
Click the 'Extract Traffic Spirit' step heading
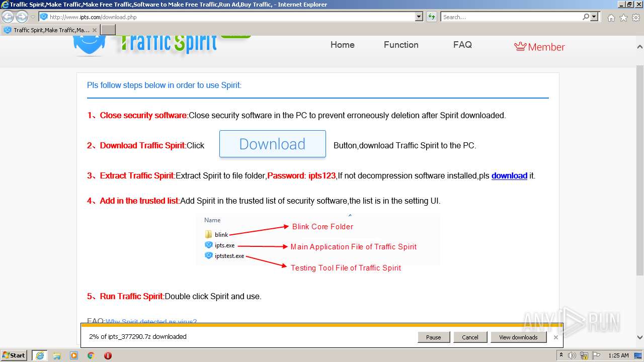pyautogui.click(x=137, y=176)
